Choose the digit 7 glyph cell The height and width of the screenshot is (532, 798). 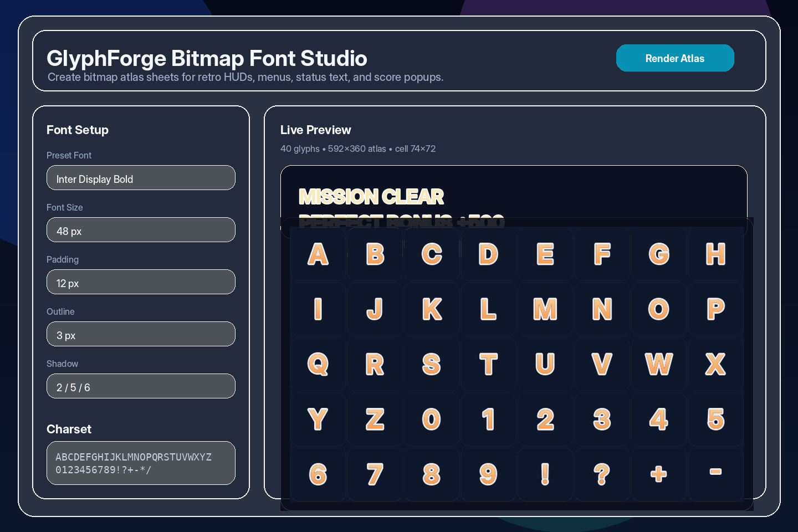(x=375, y=474)
